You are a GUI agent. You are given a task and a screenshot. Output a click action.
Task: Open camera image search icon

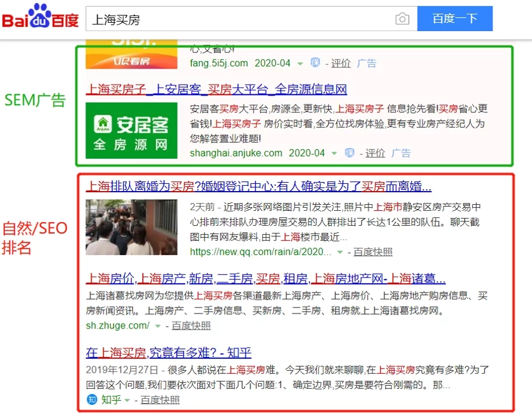(x=402, y=19)
